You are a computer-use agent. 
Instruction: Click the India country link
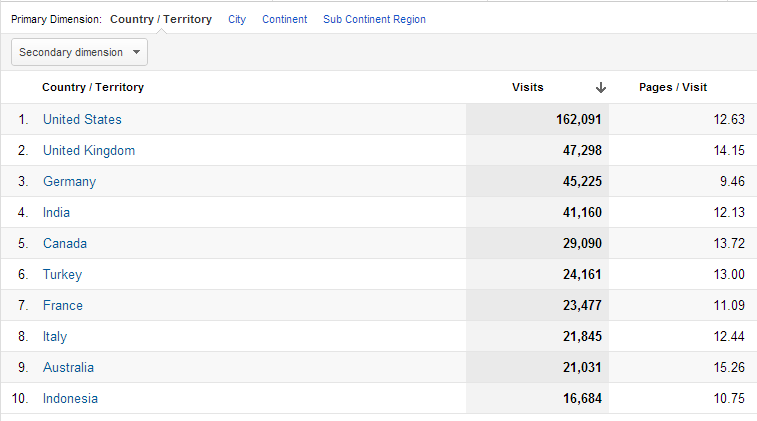(x=56, y=212)
